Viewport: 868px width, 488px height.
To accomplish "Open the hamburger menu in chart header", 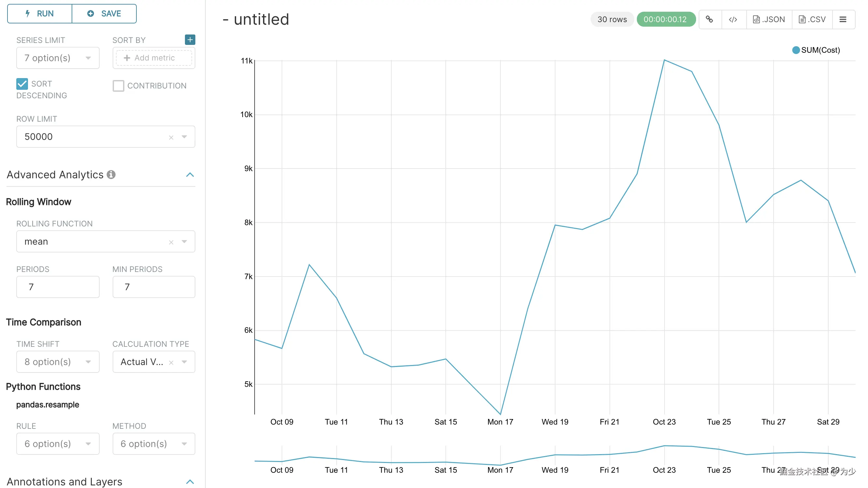I will (843, 20).
